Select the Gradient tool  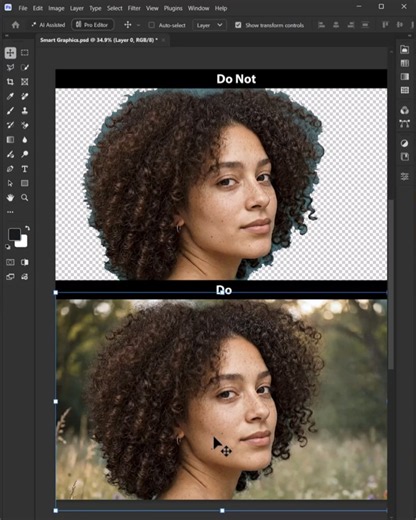[x=10, y=140]
